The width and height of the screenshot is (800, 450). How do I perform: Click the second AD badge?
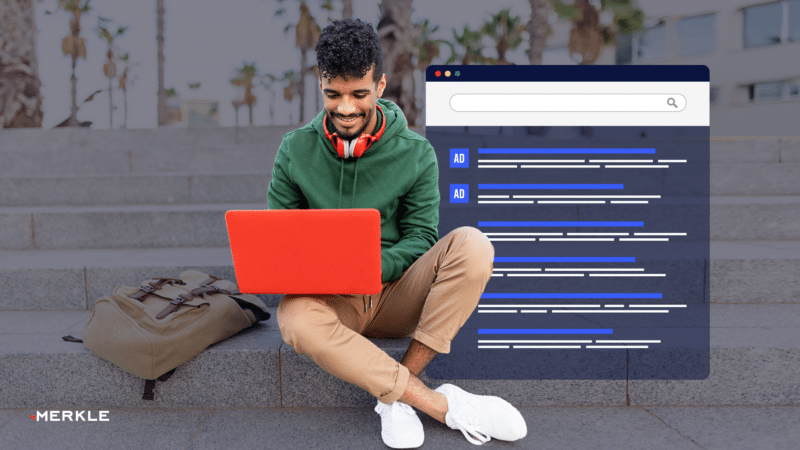pos(459,193)
